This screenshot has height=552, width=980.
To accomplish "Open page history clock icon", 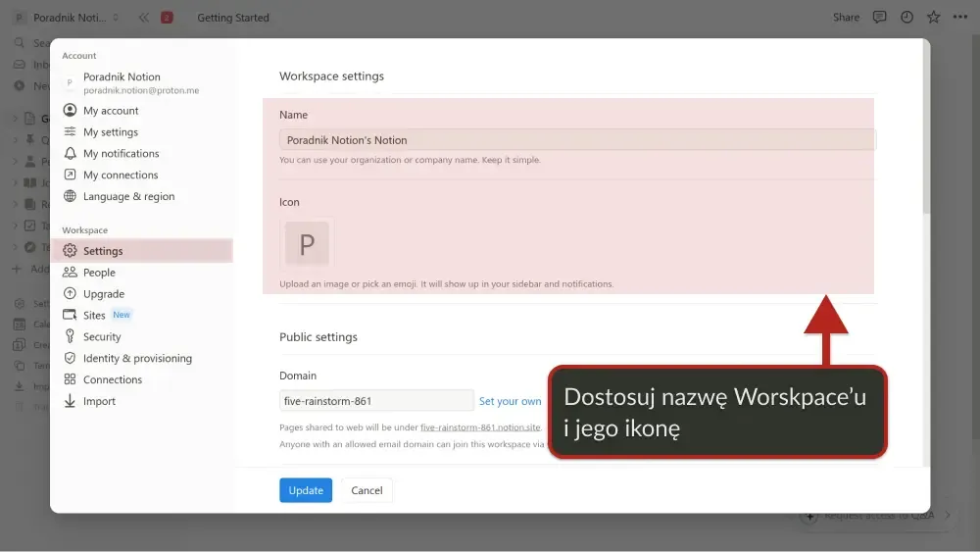I will tap(906, 17).
